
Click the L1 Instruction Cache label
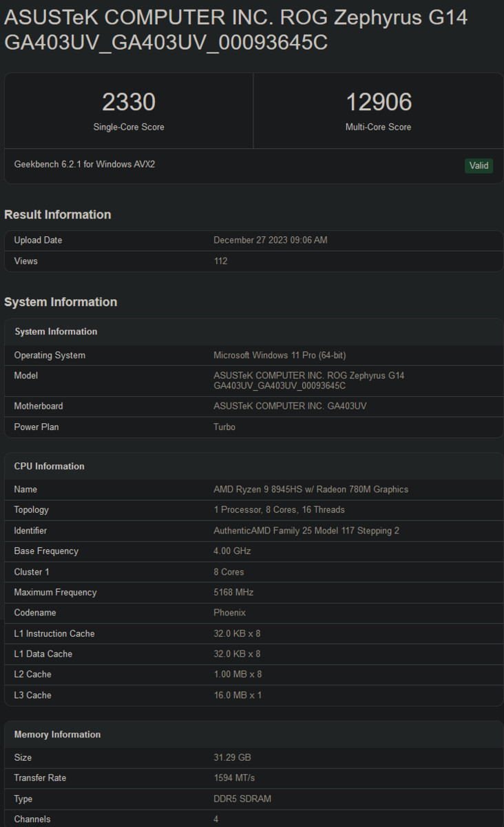pos(54,633)
